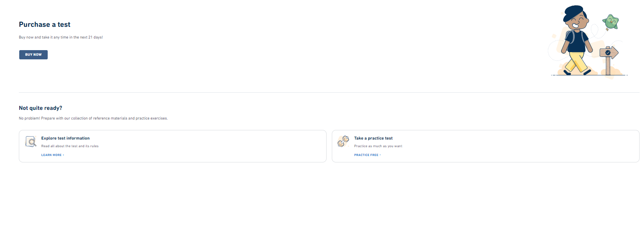Select the Take a practice test card
This screenshot has width=644, height=229.
click(486, 146)
